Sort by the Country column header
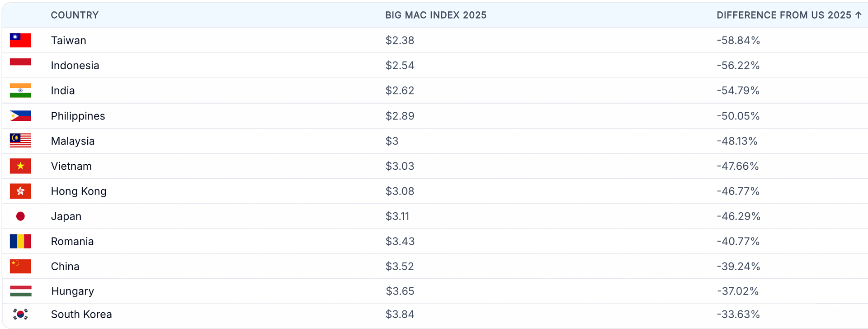 (x=75, y=15)
